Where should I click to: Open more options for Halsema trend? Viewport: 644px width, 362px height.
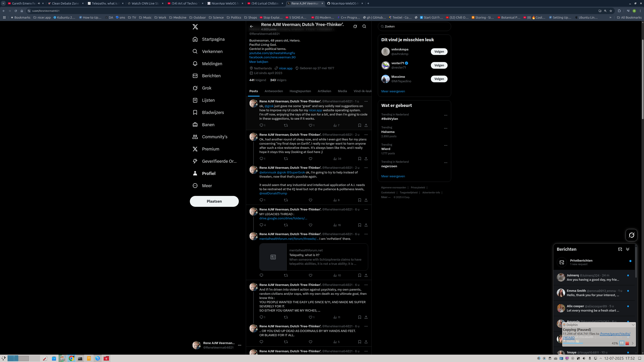(x=445, y=128)
